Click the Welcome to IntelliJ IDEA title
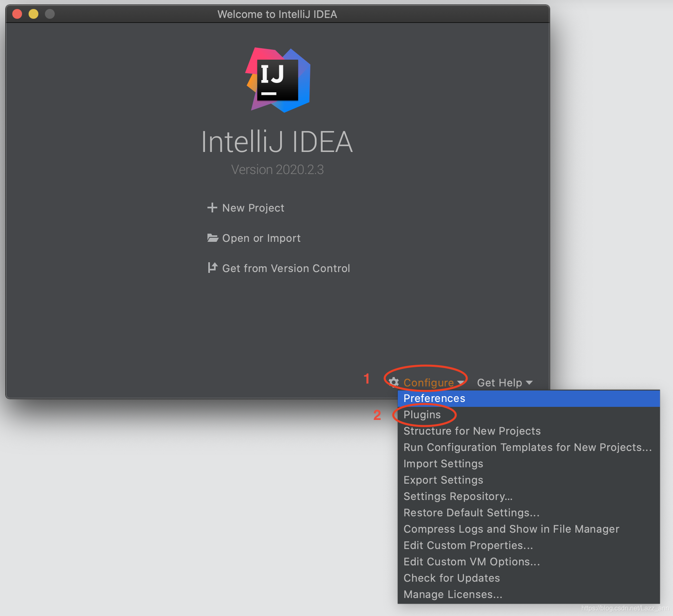Viewport: 673px width, 616px height. tap(277, 14)
